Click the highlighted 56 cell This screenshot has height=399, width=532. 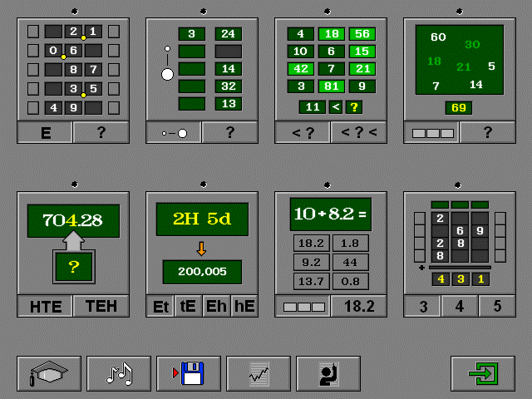point(362,33)
